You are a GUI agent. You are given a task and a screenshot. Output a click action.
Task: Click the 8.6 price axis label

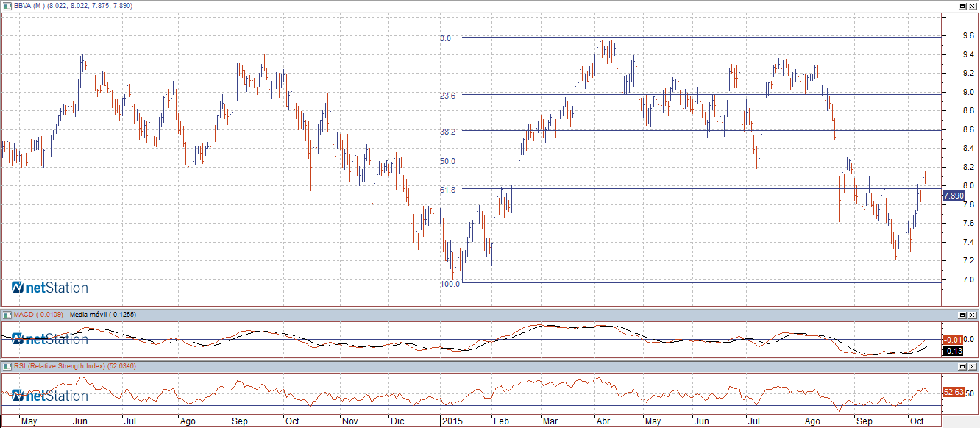[x=970, y=129]
